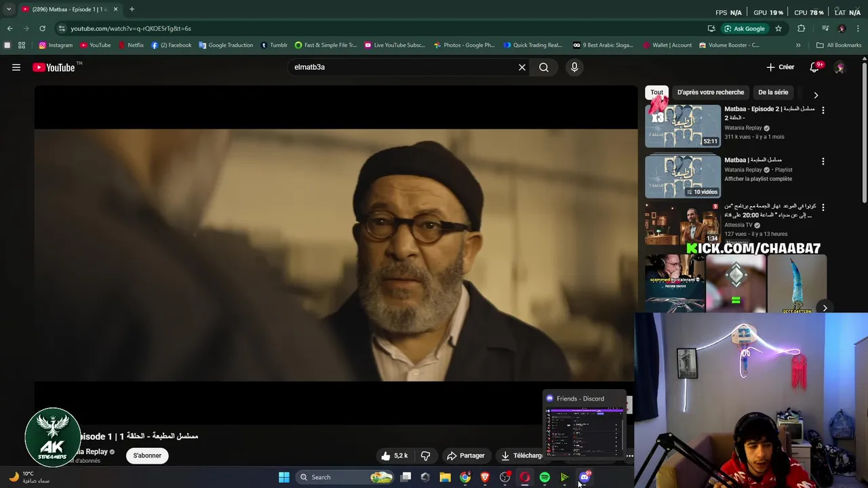This screenshot has height=488, width=868.
Task: Open the Instagram bookmark
Action: point(56,45)
